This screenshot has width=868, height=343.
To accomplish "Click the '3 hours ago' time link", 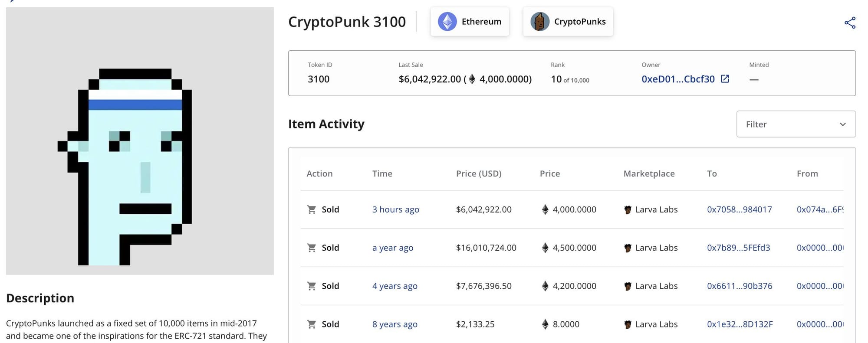I will pyautogui.click(x=396, y=209).
